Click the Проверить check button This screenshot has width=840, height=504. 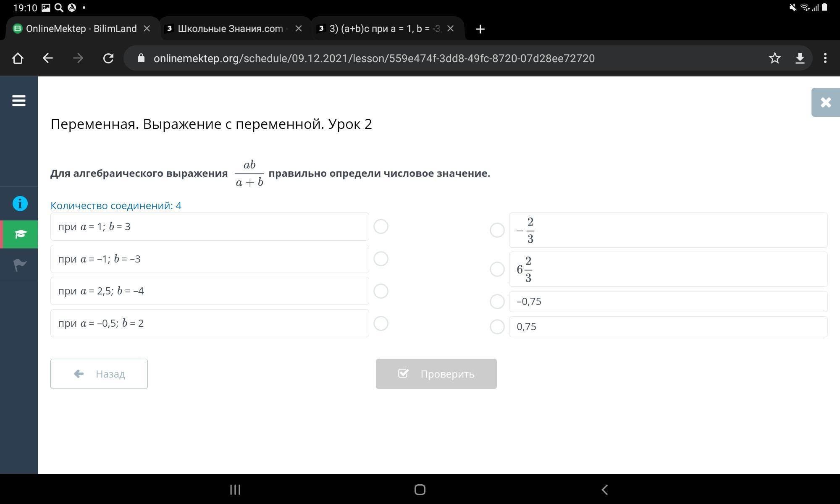tap(436, 374)
